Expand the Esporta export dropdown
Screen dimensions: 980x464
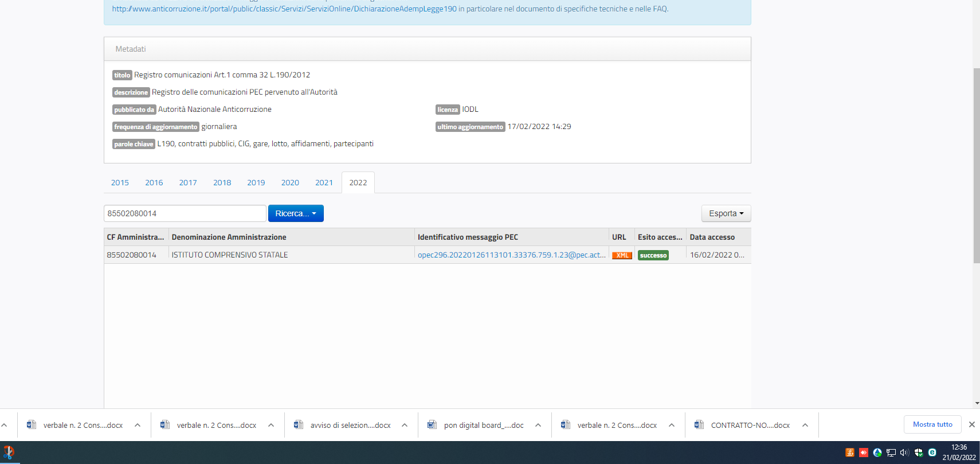click(x=726, y=213)
